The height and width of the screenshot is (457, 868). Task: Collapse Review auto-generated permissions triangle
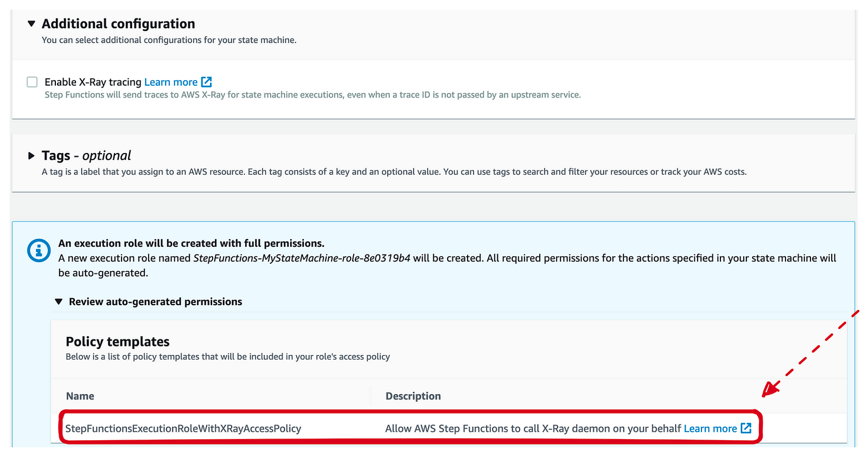pyautogui.click(x=59, y=302)
